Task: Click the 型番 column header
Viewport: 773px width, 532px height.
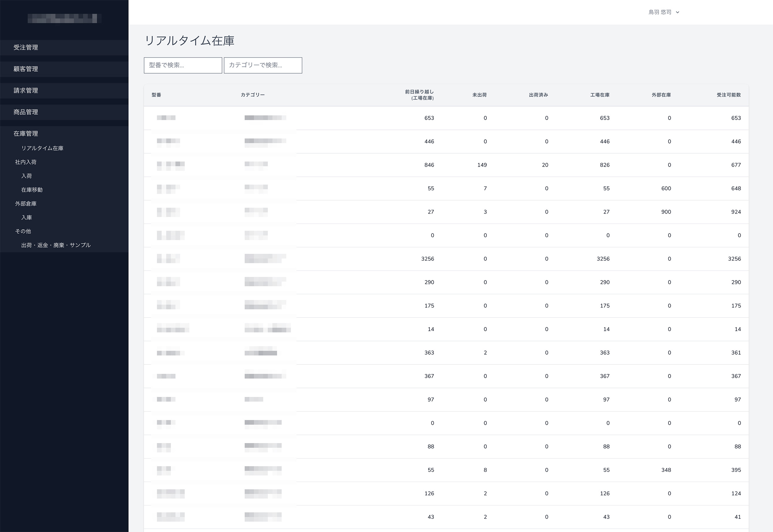Action: point(156,95)
